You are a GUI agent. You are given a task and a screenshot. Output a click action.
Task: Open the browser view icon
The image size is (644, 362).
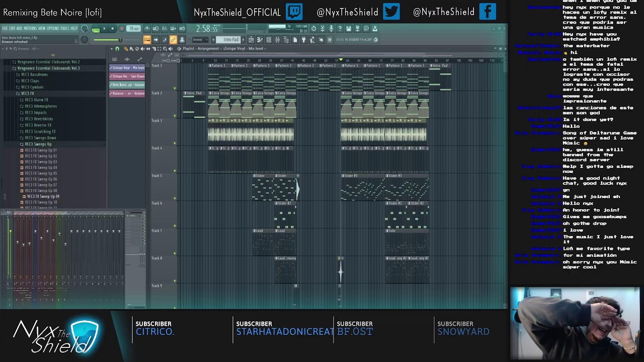286,40
